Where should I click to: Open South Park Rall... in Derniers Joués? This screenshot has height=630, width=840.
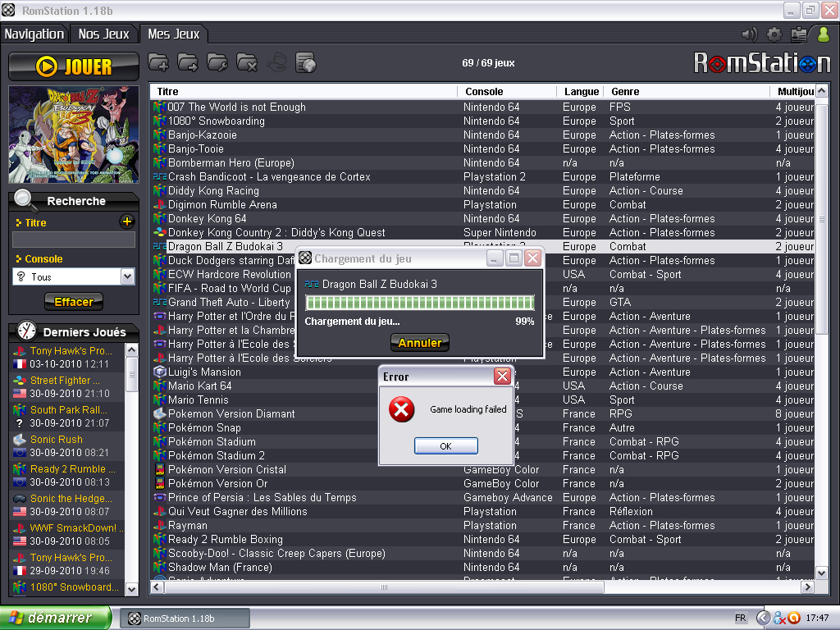pos(67,416)
